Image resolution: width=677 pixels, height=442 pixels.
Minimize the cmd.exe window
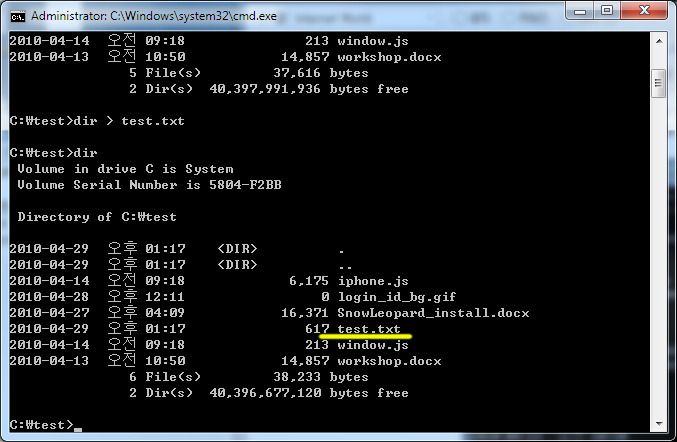pyautogui.click(x=580, y=10)
